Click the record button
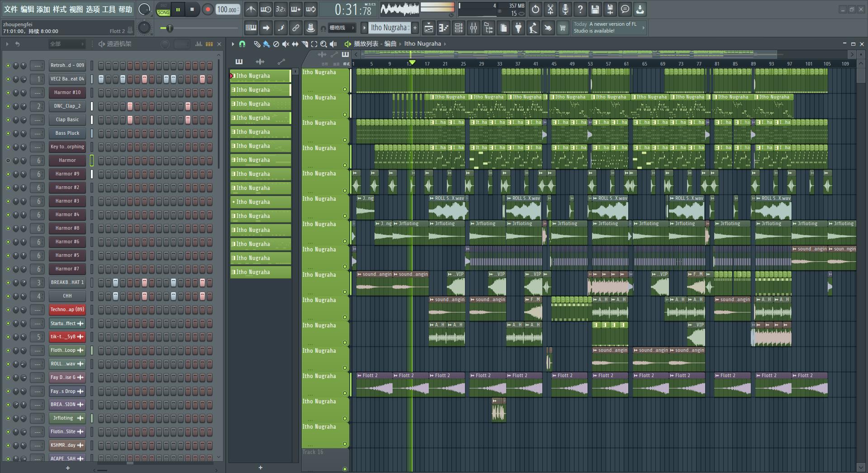 208,9
